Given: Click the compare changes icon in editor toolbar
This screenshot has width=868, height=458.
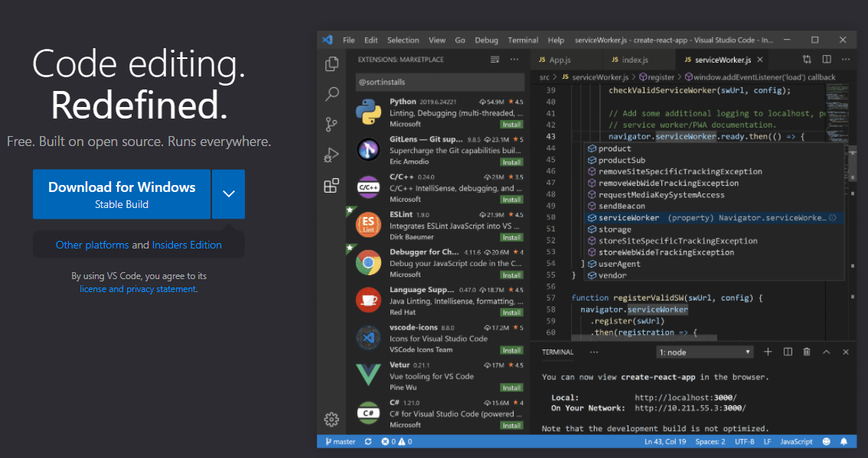Looking at the screenshot, I should click(807, 59).
